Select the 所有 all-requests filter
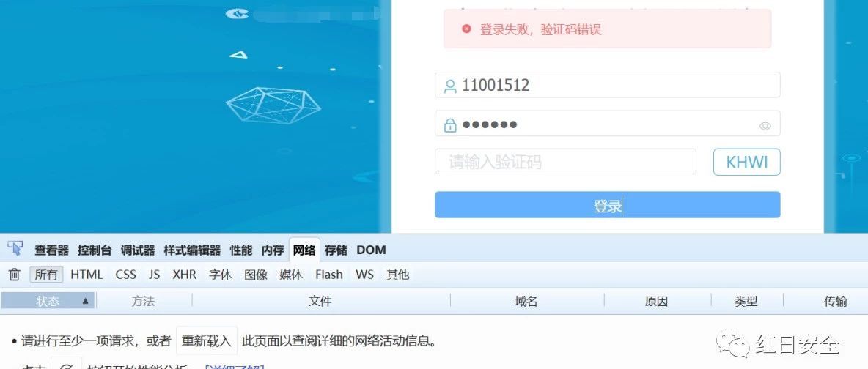Viewport: 868px width, 369px height. 46,275
